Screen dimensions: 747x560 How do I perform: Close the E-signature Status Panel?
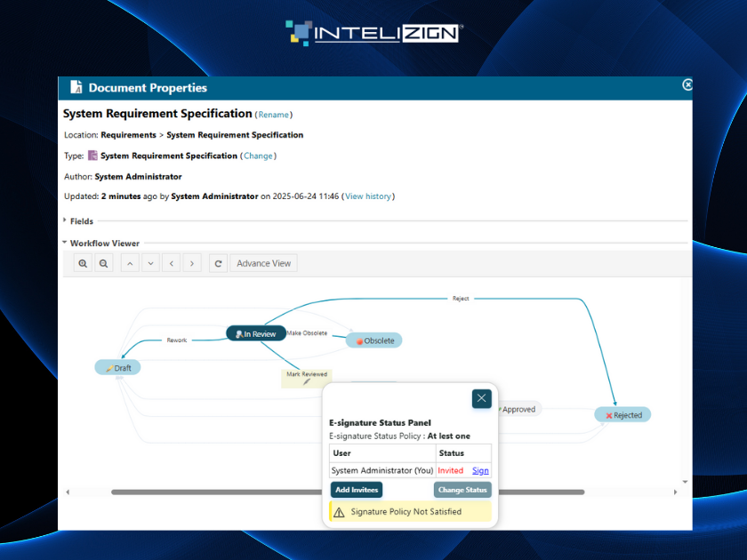click(x=481, y=398)
